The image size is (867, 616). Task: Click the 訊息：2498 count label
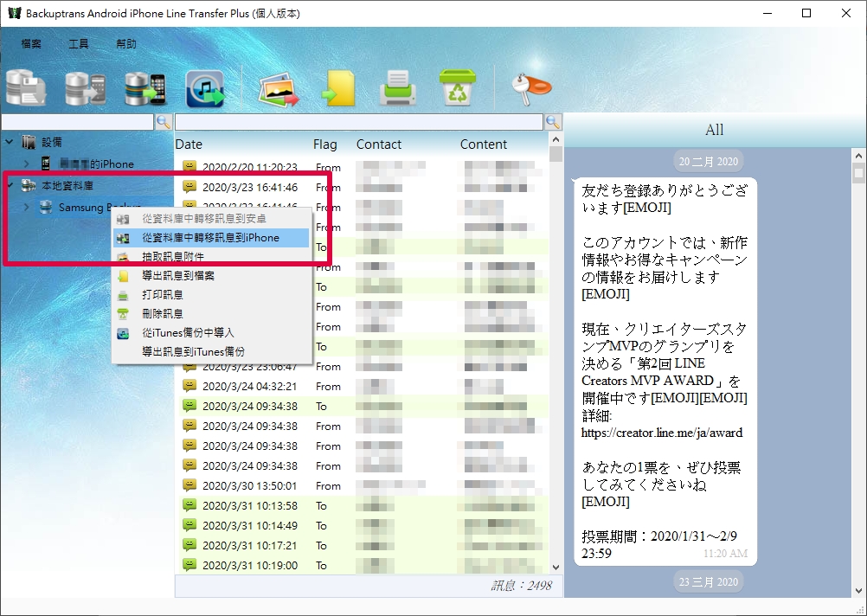coord(522,586)
